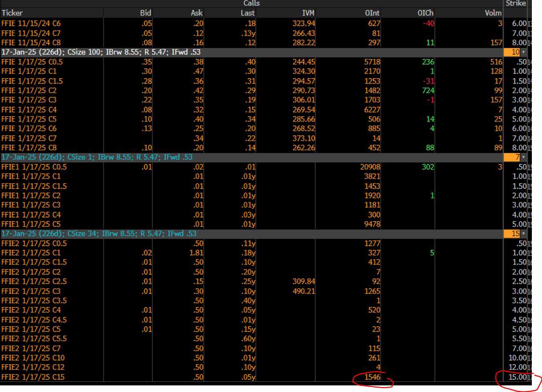
Task: Open the strike count dropdown showing 10
Action: point(516,52)
